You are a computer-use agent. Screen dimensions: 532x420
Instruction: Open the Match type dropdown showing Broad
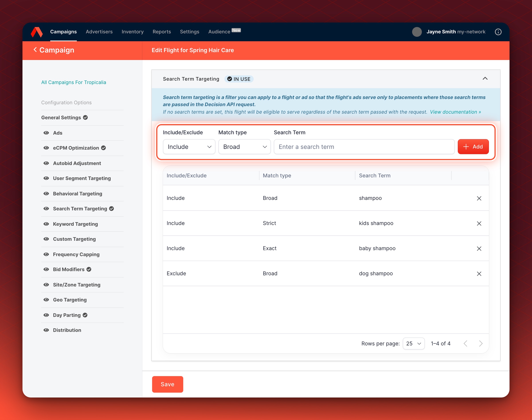[244, 147]
